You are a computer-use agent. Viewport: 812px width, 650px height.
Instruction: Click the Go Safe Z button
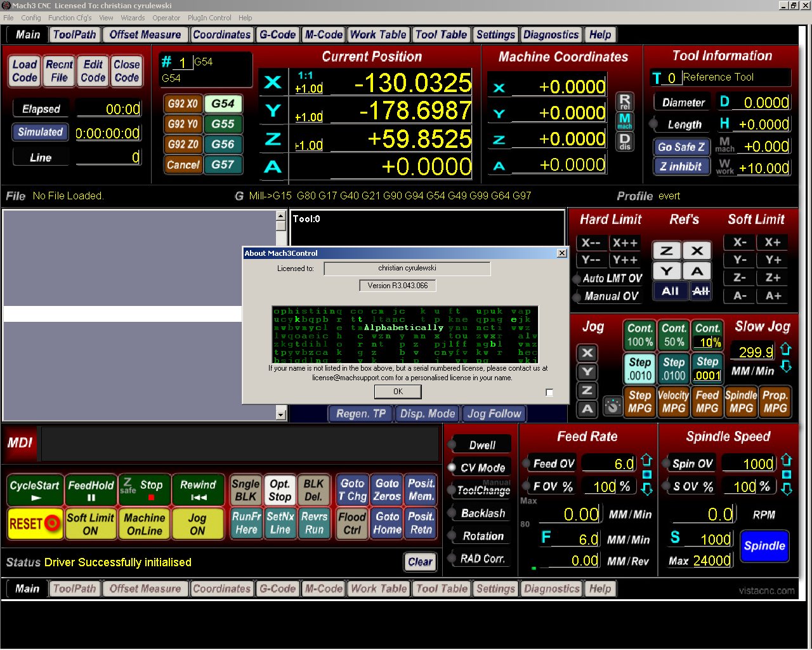pos(681,147)
